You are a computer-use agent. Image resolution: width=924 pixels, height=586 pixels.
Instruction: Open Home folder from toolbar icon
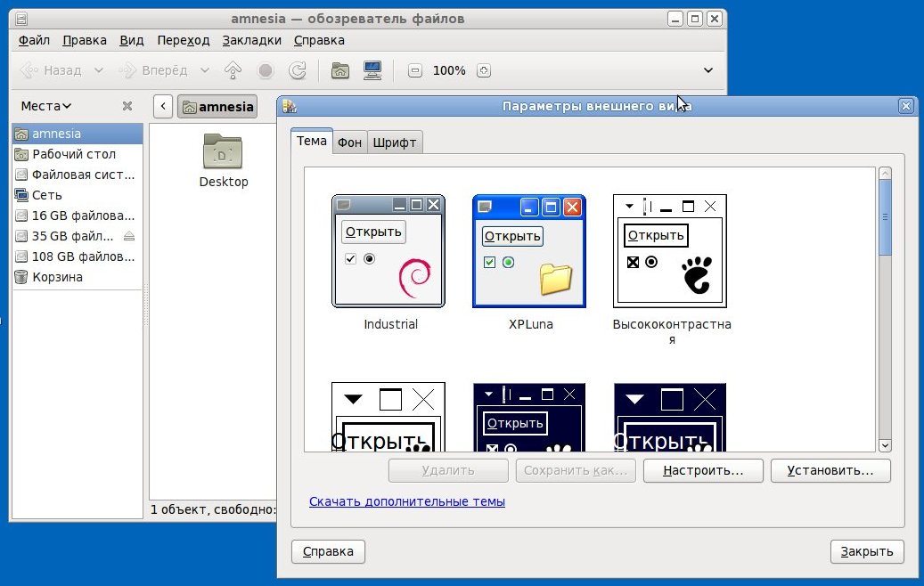[x=340, y=70]
